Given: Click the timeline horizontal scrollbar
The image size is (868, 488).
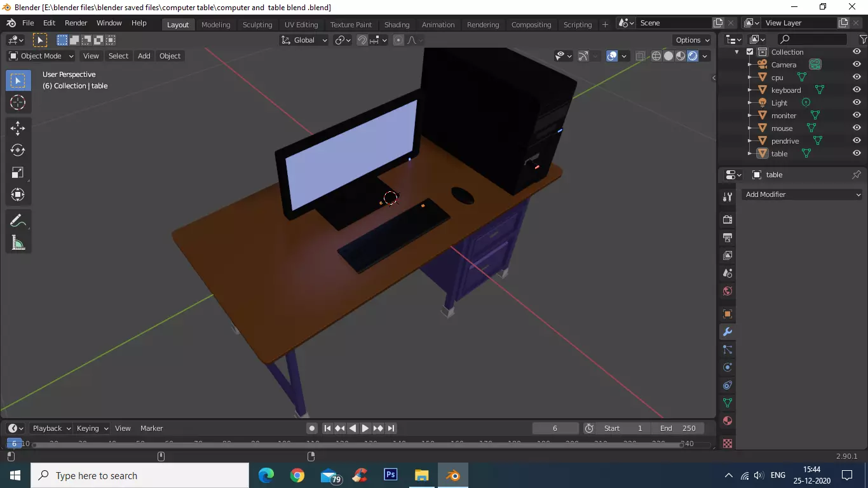Looking at the screenshot, I should [x=357, y=445].
